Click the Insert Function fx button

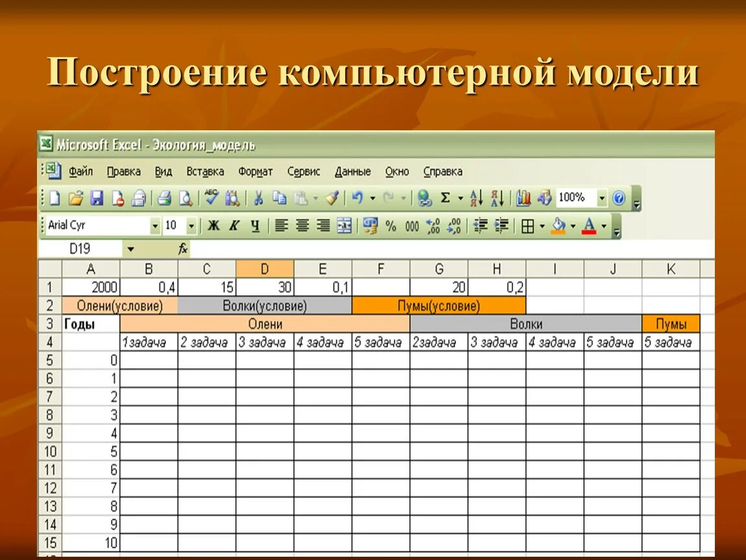(x=183, y=249)
